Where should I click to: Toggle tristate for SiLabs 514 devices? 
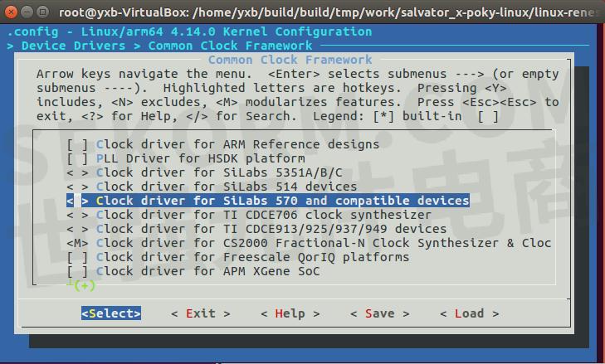tap(77, 187)
